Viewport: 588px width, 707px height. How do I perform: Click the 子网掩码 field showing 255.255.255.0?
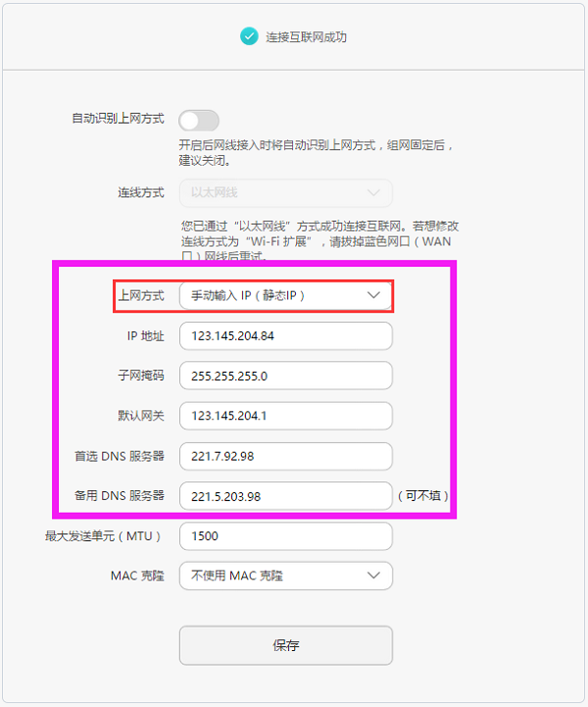coord(285,377)
